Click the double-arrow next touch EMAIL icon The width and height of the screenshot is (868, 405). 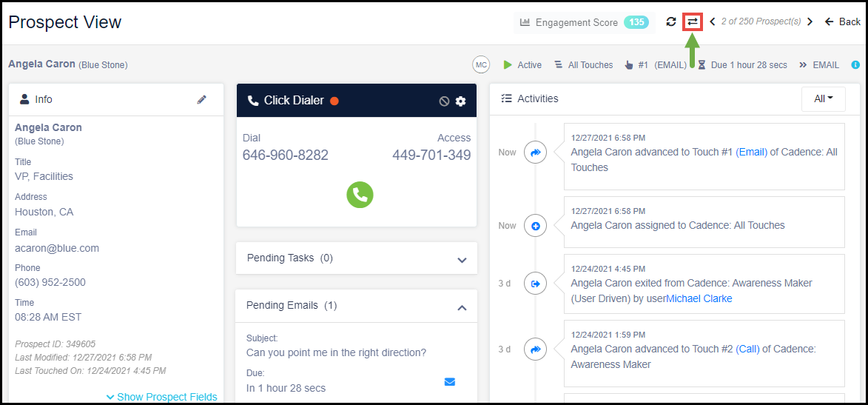803,65
